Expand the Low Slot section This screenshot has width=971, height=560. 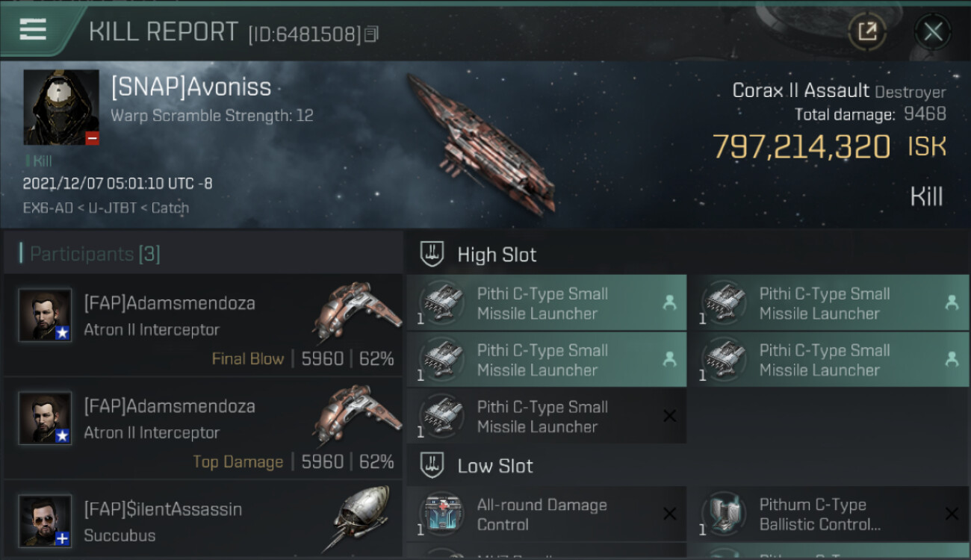pos(495,466)
